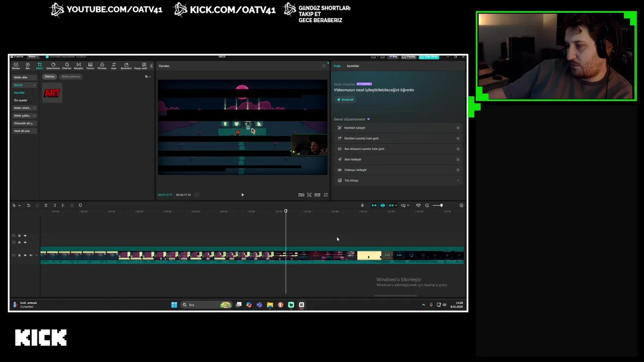Open the text sort dropdown in effects panel

pyautogui.click(x=147, y=77)
